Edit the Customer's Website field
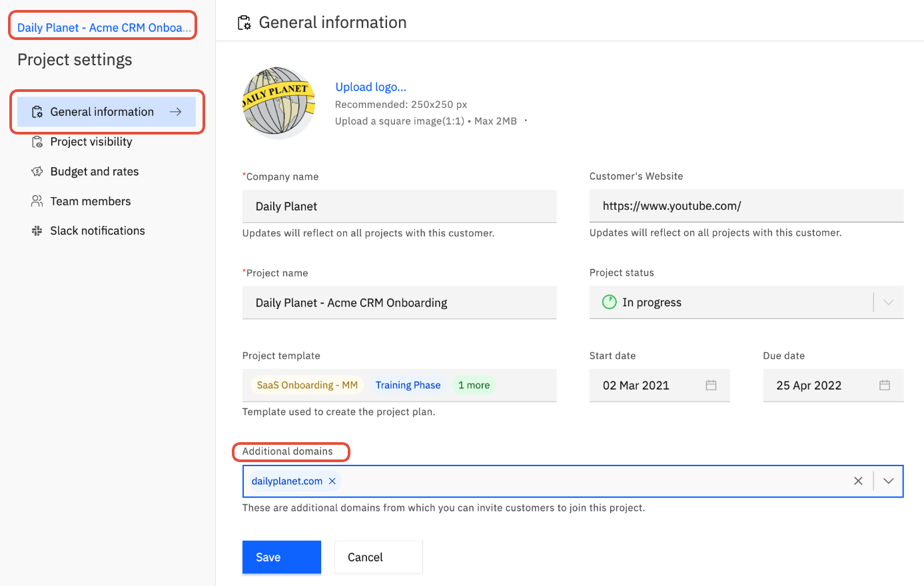The height and width of the screenshot is (586, 924). point(746,206)
